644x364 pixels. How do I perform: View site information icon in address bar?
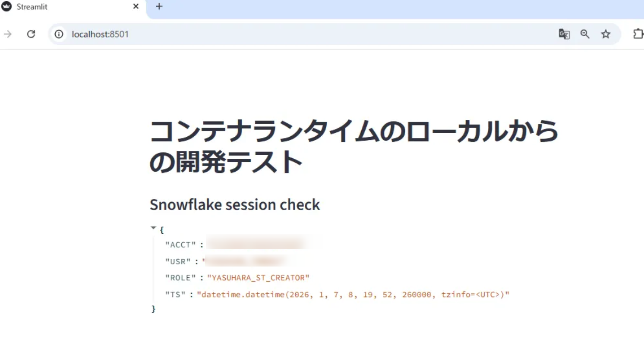click(x=59, y=34)
